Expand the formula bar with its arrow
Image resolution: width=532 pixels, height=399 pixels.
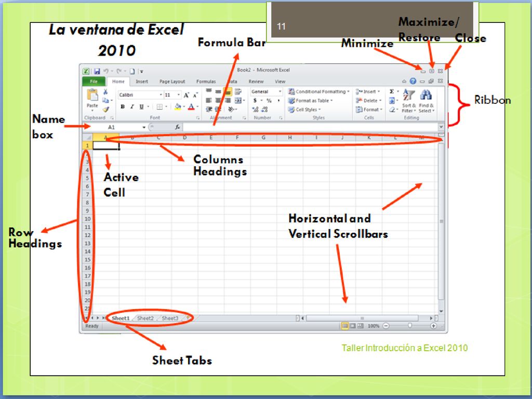(441, 127)
